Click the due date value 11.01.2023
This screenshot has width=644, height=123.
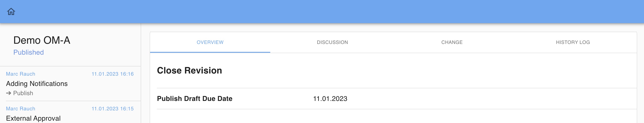click(x=330, y=99)
